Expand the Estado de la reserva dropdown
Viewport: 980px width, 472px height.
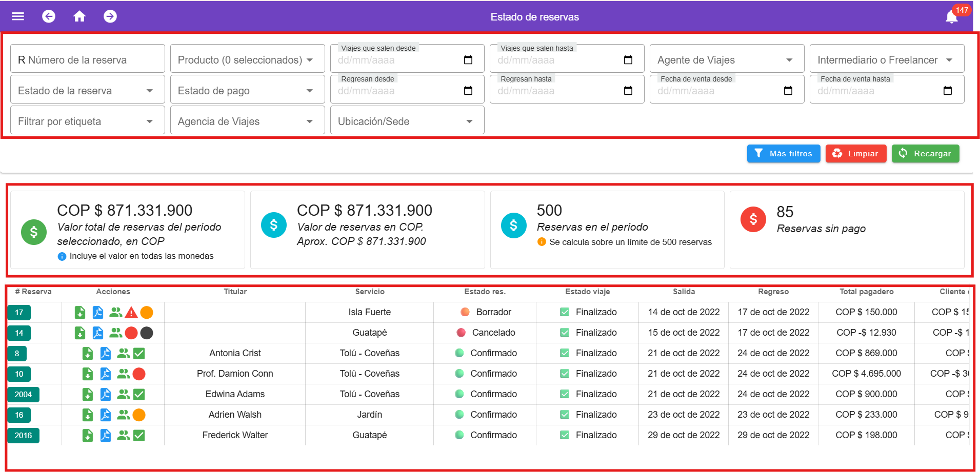pyautogui.click(x=149, y=91)
